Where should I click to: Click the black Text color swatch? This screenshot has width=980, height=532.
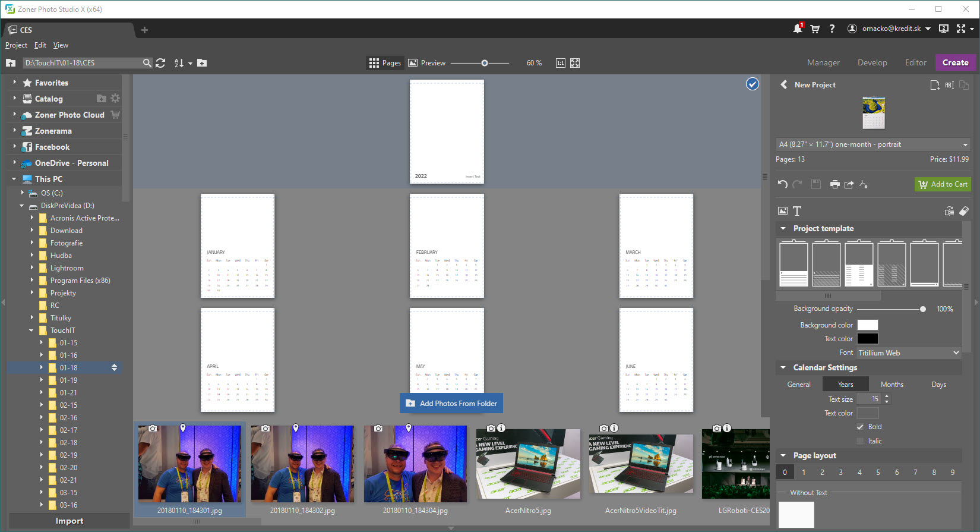pos(867,339)
